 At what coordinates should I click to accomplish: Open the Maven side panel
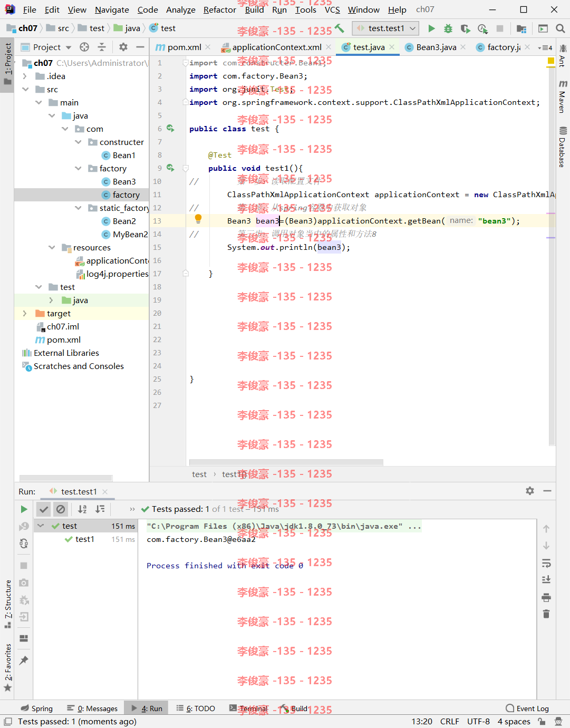pyautogui.click(x=563, y=97)
